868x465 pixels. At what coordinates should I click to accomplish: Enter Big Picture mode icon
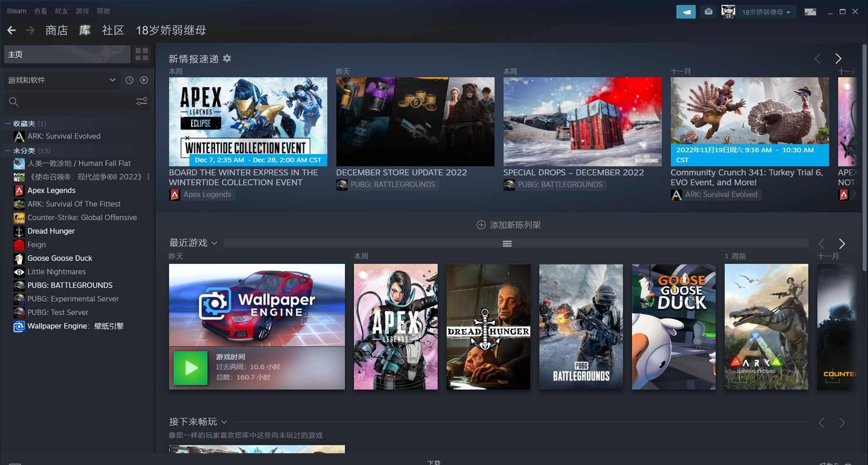810,12
